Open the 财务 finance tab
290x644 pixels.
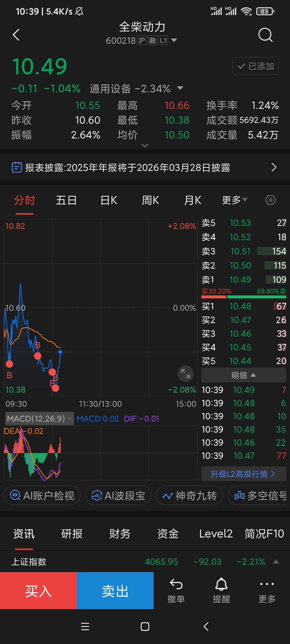coord(120,534)
